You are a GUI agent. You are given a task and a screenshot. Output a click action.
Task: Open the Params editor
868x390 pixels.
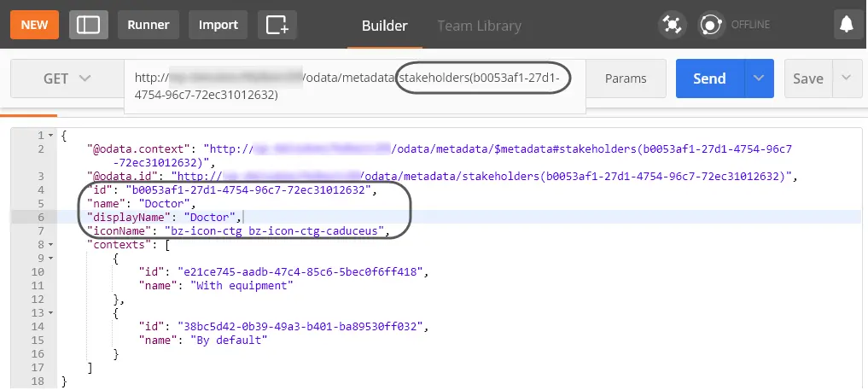[626, 79]
